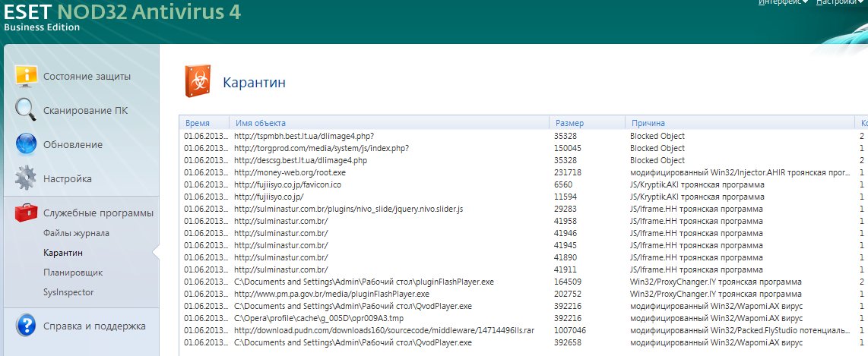Open the Состояние защиты section
Viewport: 868px width, 356px height.
[87, 76]
